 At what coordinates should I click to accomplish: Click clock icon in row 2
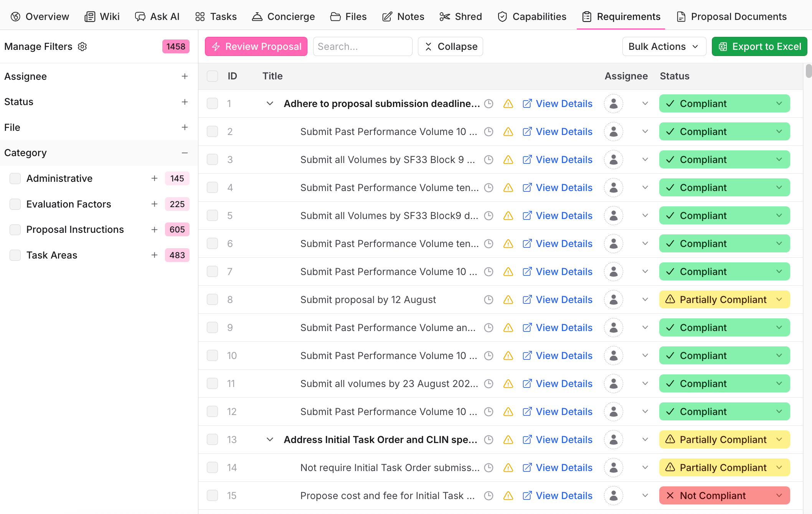tap(489, 132)
